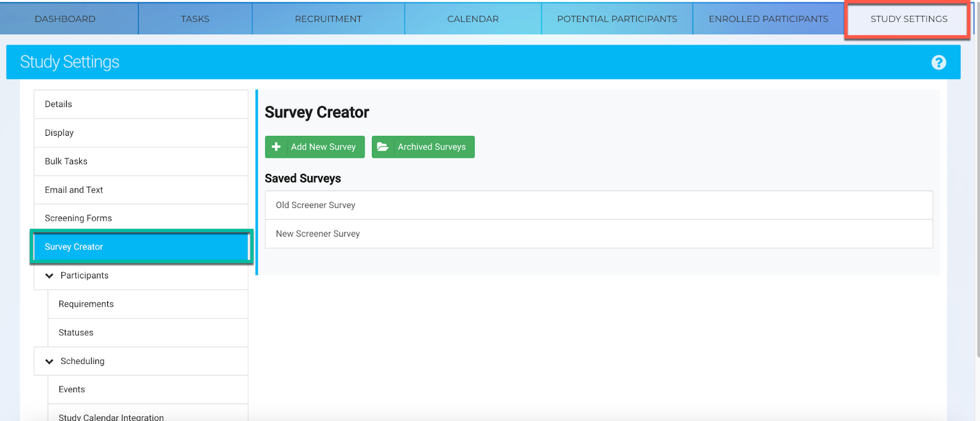
Task: Select the Enrolled Participants tab
Action: [768, 19]
